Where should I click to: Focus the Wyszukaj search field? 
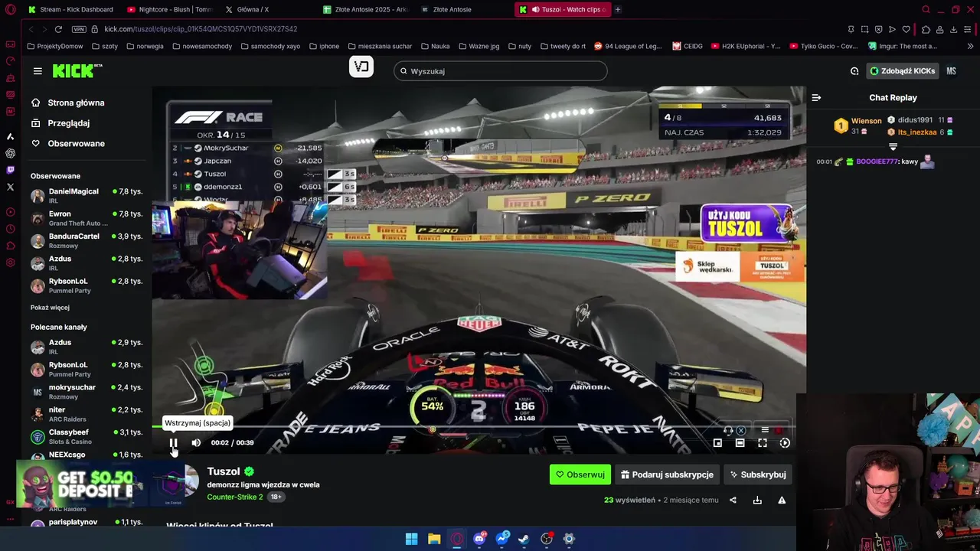click(501, 71)
